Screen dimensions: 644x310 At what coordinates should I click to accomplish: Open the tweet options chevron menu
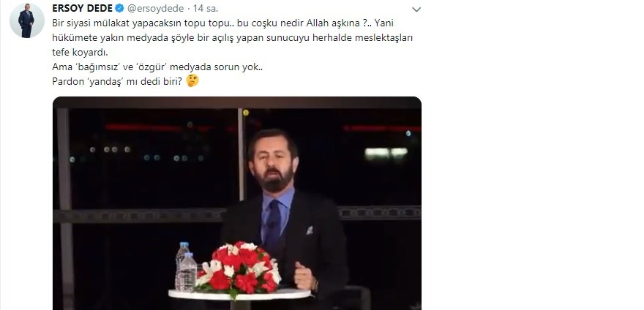click(x=416, y=10)
